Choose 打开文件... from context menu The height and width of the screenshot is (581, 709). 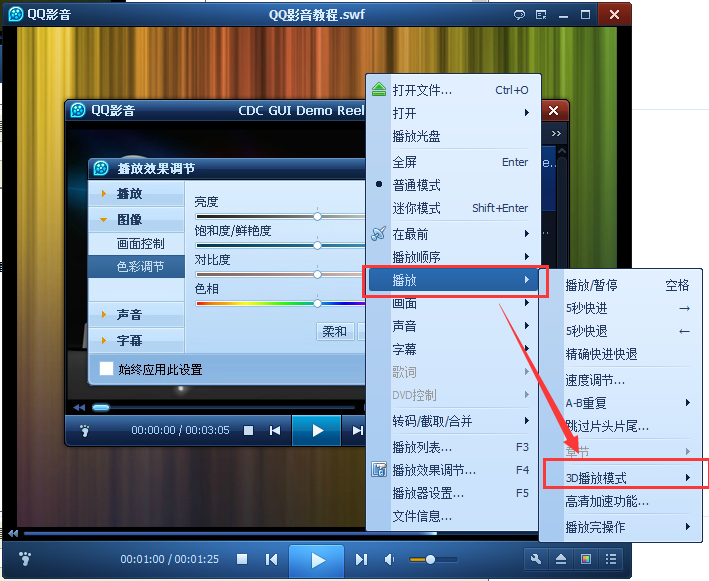(422, 90)
